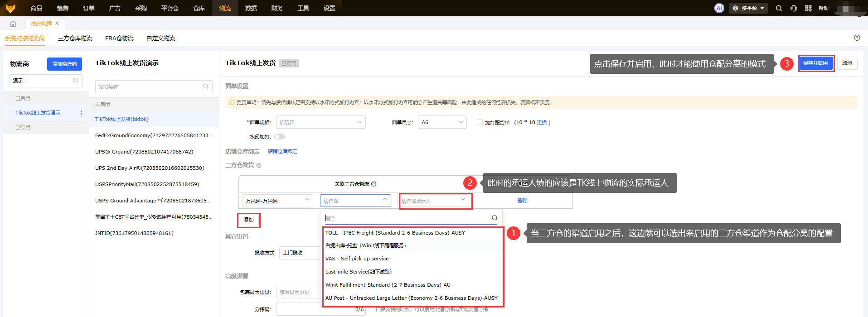868x317 pixels.
Task: Switch to 三方仓库物流 tab
Action: coord(75,38)
